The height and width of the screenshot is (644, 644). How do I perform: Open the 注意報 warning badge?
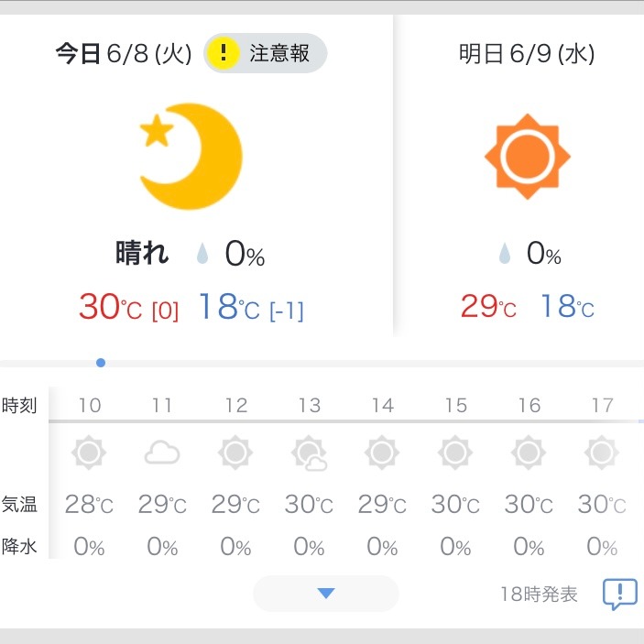pyautogui.click(x=266, y=53)
